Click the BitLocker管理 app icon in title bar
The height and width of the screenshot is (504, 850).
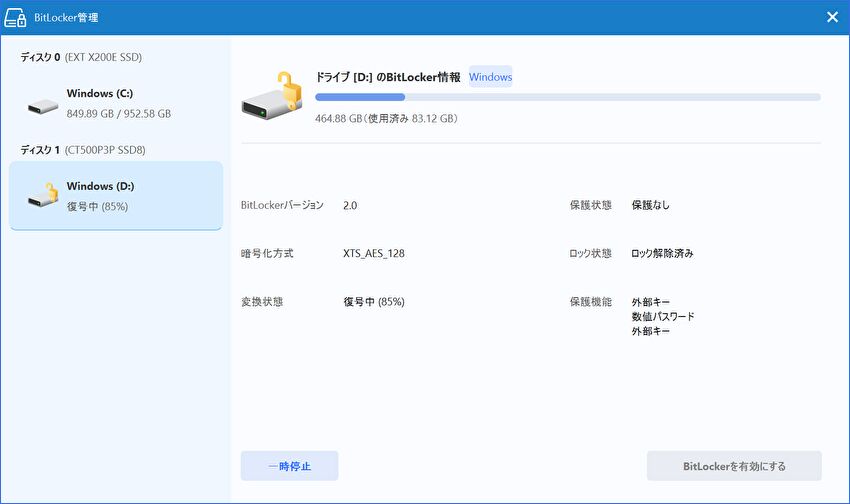15,18
